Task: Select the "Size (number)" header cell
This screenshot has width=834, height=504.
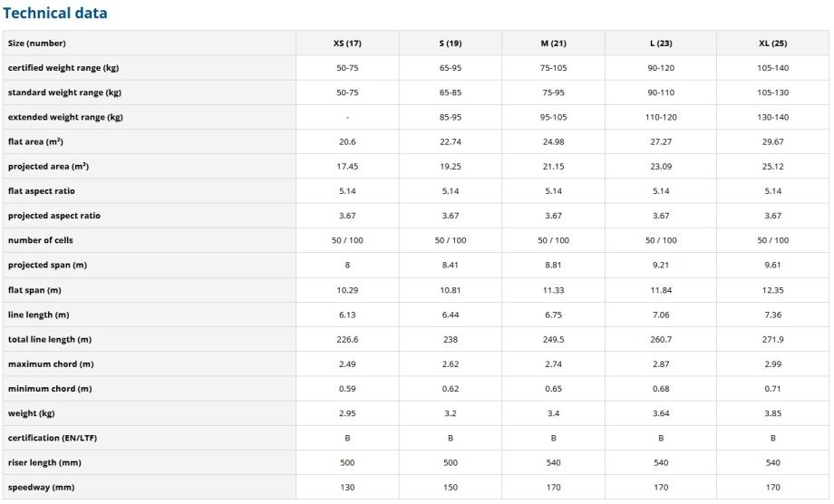Action: 37,44
